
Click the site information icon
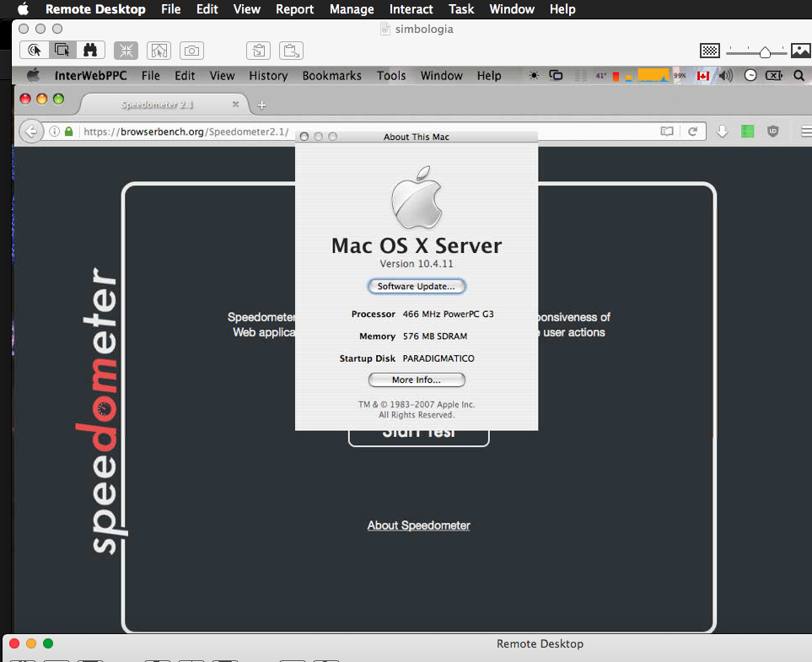click(x=54, y=132)
